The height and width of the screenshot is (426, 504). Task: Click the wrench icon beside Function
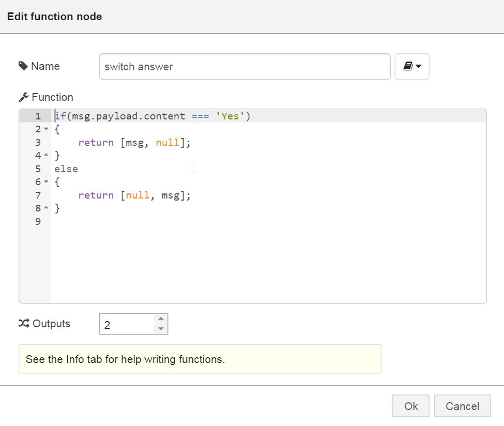pos(23,97)
